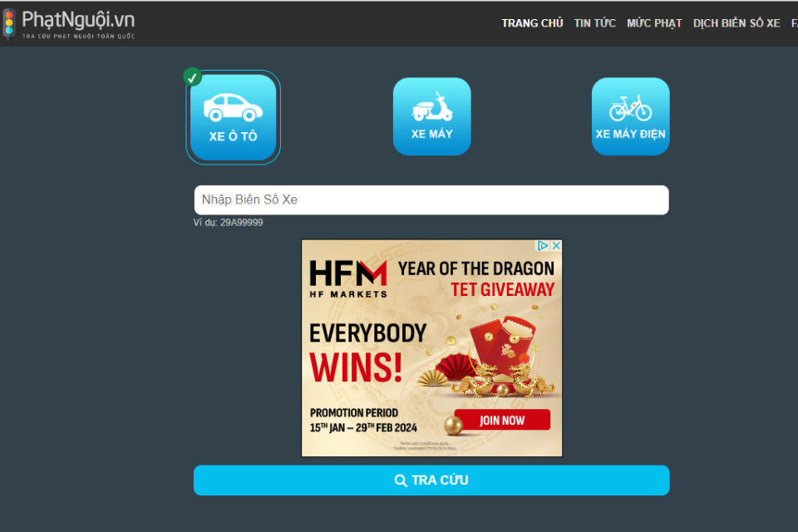Click the example text Ví dụ: 29A99999
The width and height of the screenshot is (798, 532).
click(228, 223)
